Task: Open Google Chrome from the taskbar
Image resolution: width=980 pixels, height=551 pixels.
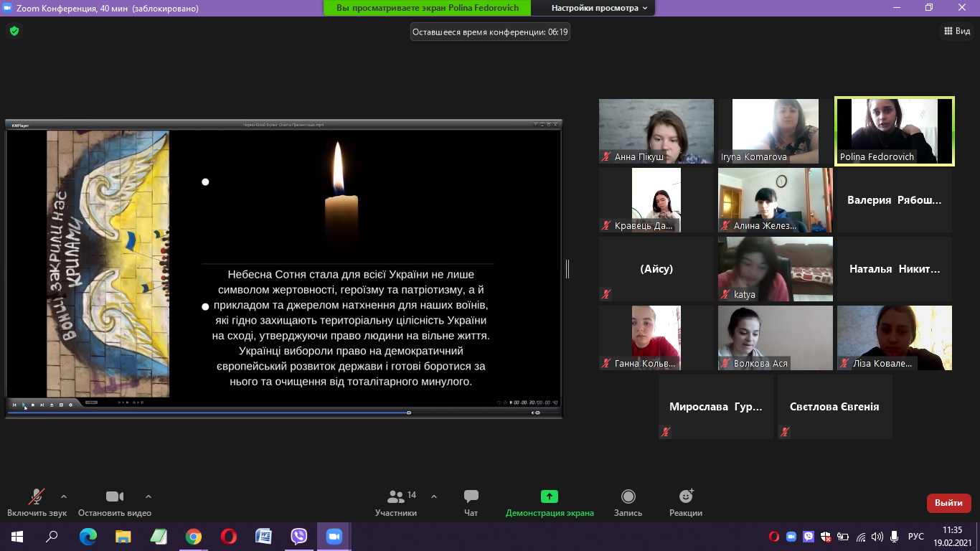Action: click(193, 537)
